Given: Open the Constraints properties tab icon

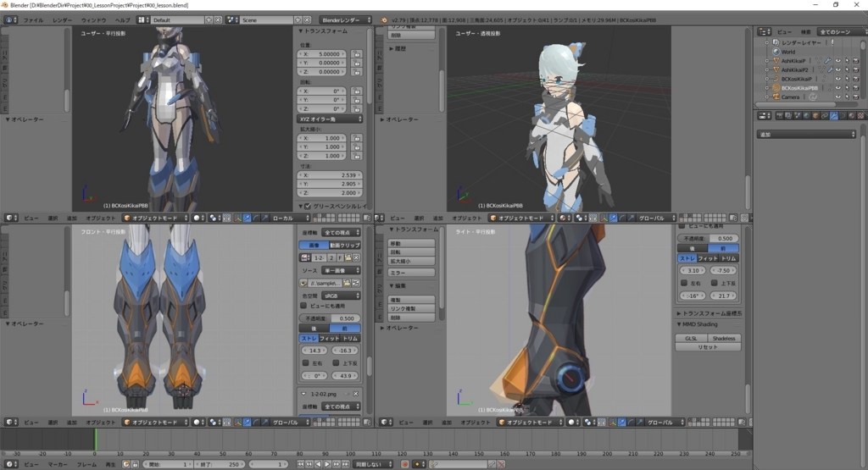Looking at the screenshot, I should click(825, 116).
